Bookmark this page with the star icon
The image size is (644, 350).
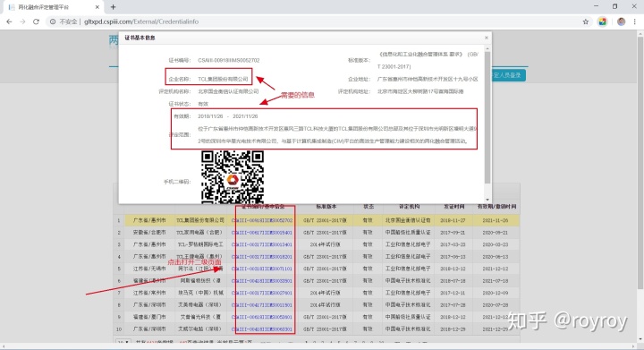click(586, 21)
